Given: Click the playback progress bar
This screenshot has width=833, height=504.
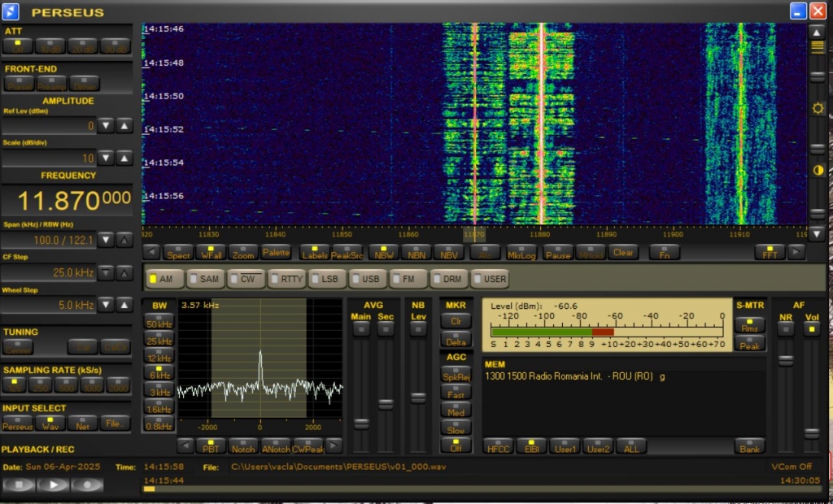Looking at the screenshot, I should coord(482,489).
